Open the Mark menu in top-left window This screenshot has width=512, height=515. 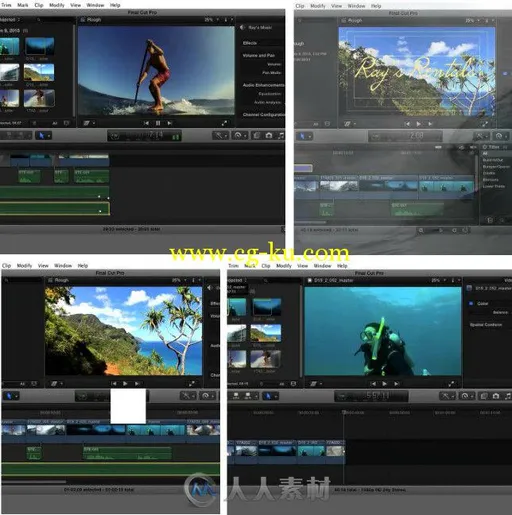(23, 5)
